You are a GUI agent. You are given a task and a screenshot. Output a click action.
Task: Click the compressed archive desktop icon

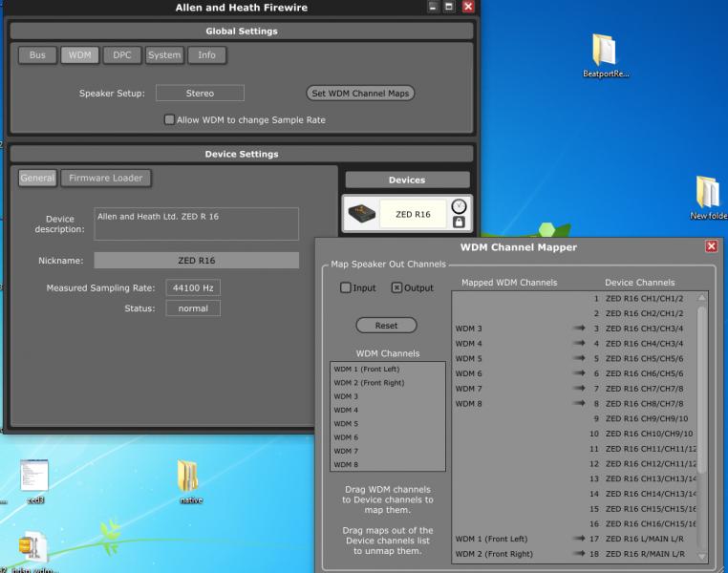point(32,552)
